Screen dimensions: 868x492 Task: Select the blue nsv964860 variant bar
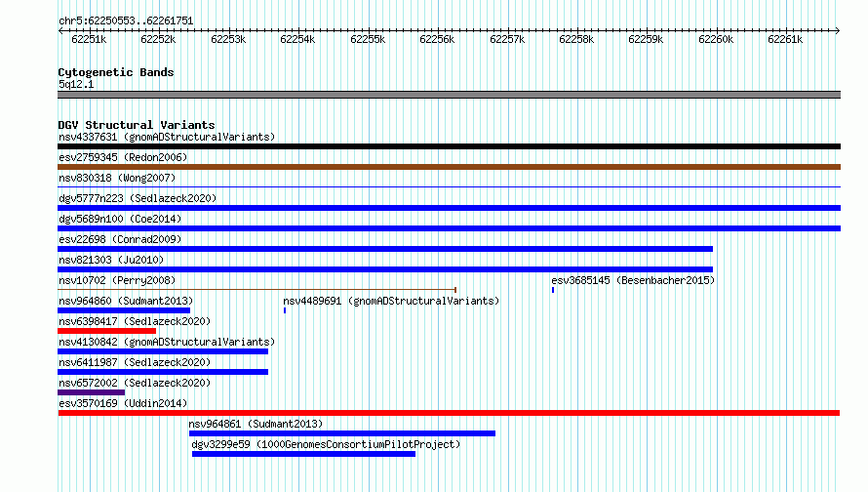point(124,310)
